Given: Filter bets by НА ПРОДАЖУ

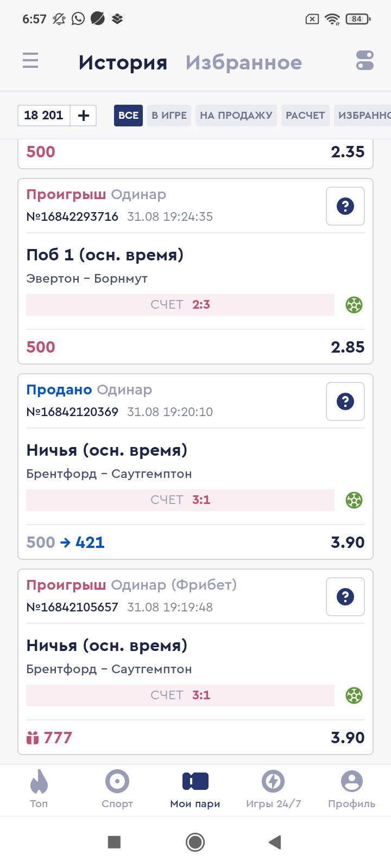Looking at the screenshot, I should tap(236, 116).
